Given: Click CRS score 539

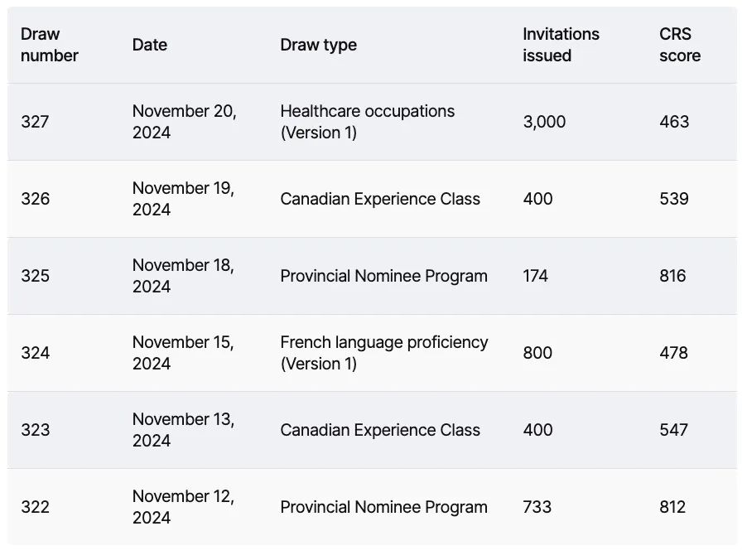Looking at the screenshot, I should [674, 199].
